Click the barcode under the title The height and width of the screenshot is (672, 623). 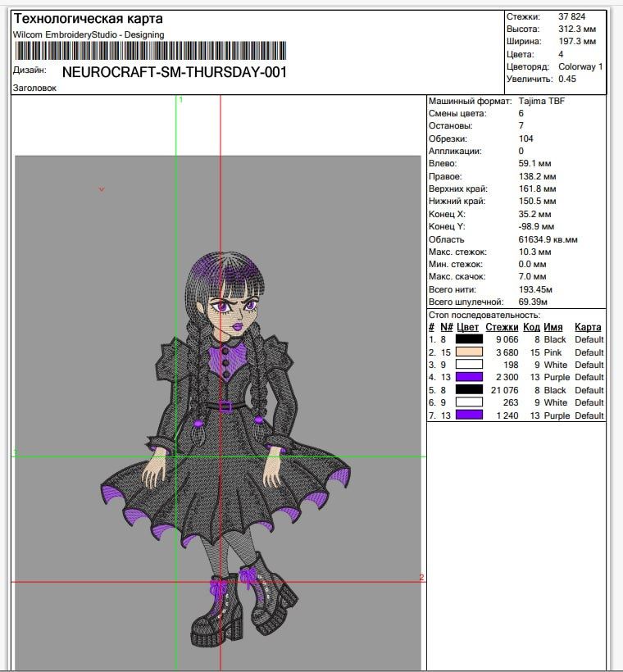point(151,51)
